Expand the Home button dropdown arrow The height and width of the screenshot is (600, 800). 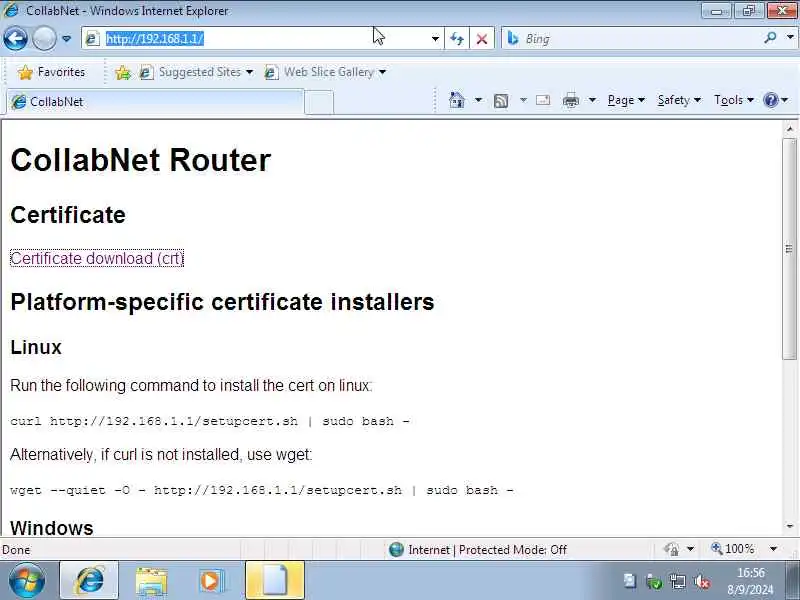(478, 100)
